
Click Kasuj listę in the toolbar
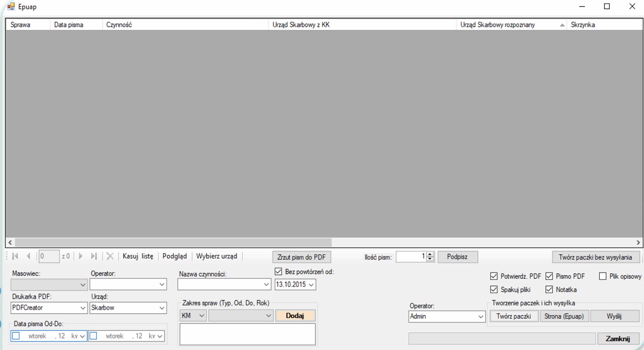138,256
